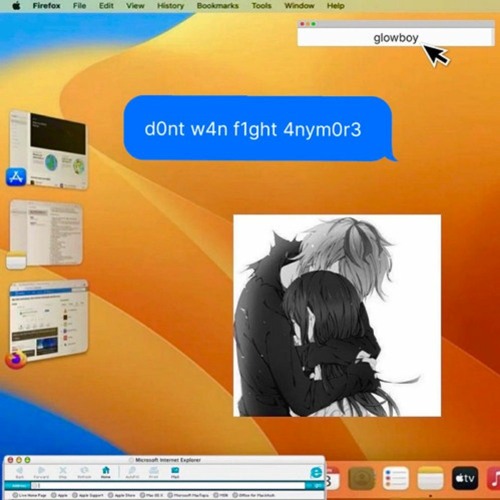Open the View menu
Viewport: 500px width, 500px height.
135,6
